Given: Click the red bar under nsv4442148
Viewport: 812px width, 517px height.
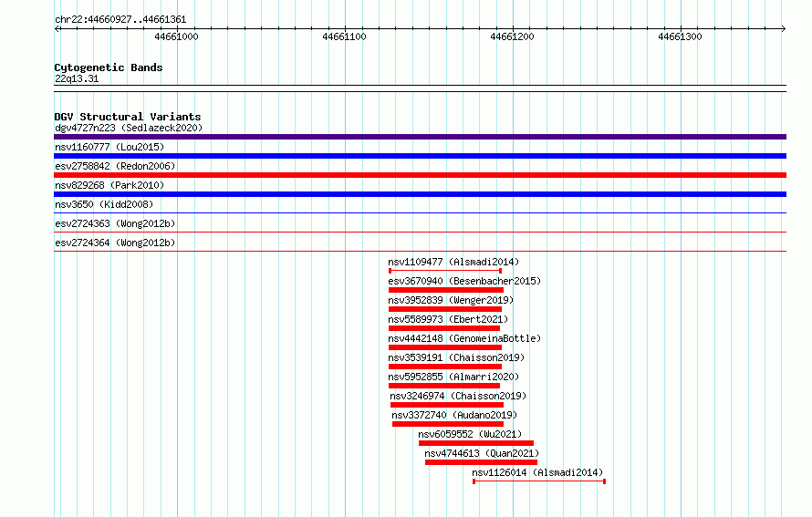Looking at the screenshot, I should (445, 347).
